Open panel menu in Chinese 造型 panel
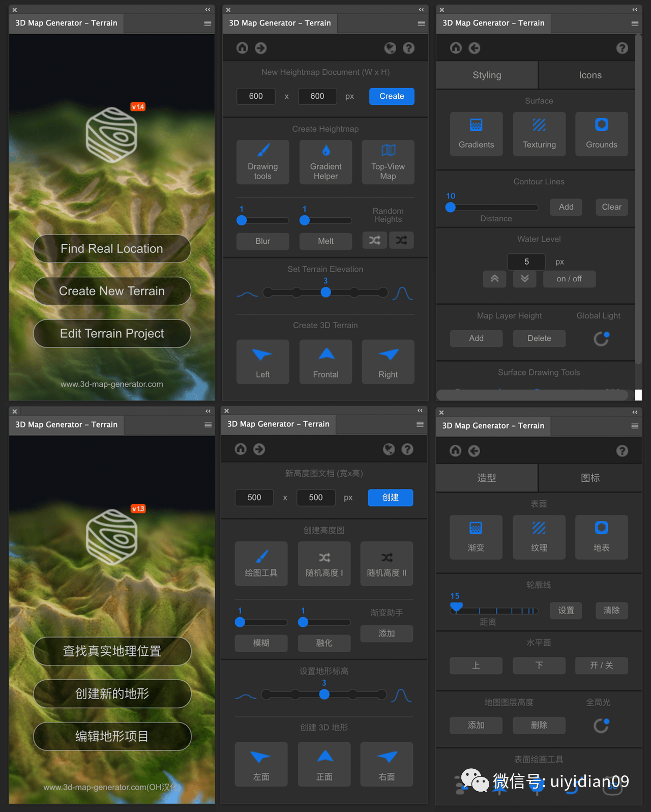This screenshot has height=812, width=651. (x=635, y=426)
